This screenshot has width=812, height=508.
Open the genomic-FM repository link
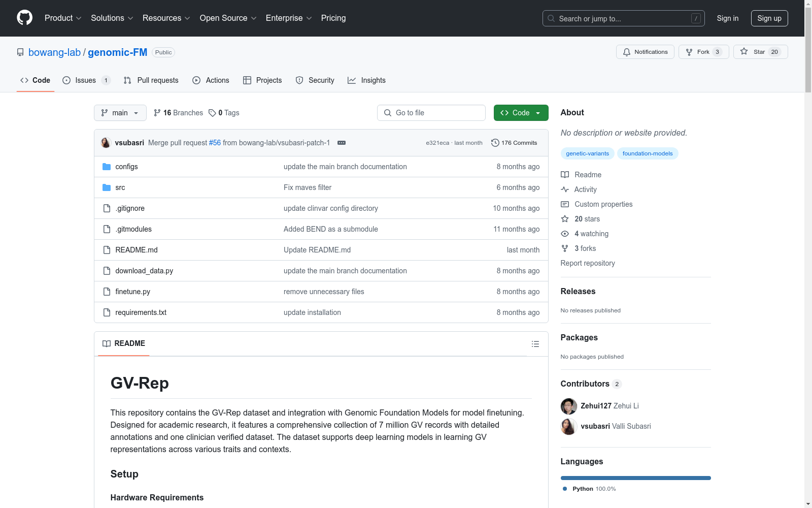click(118, 52)
